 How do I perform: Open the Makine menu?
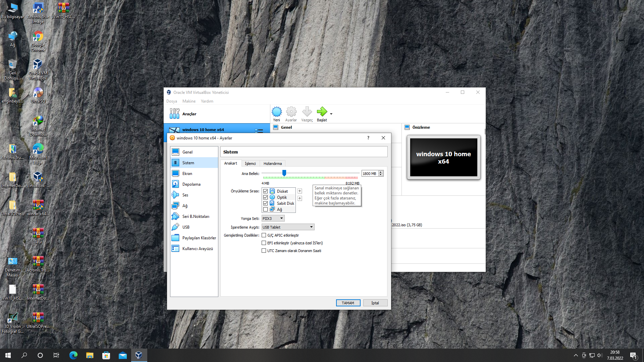(x=189, y=101)
